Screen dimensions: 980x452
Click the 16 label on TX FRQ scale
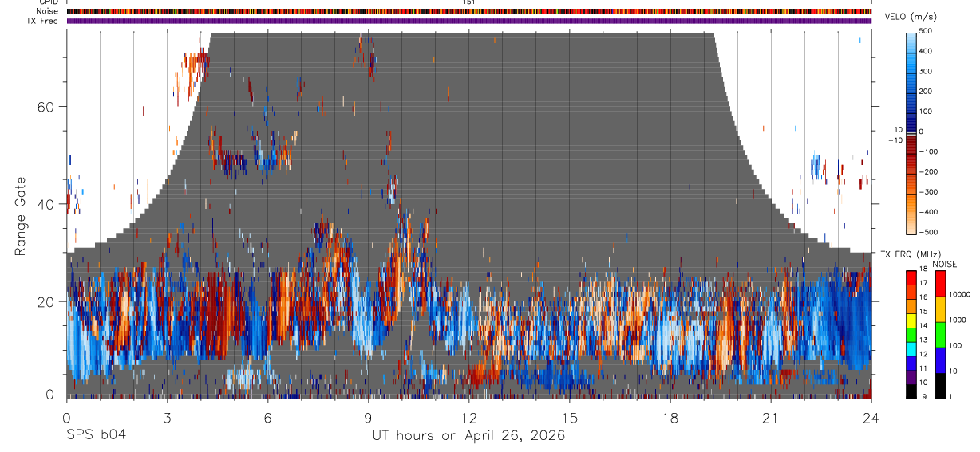point(923,297)
